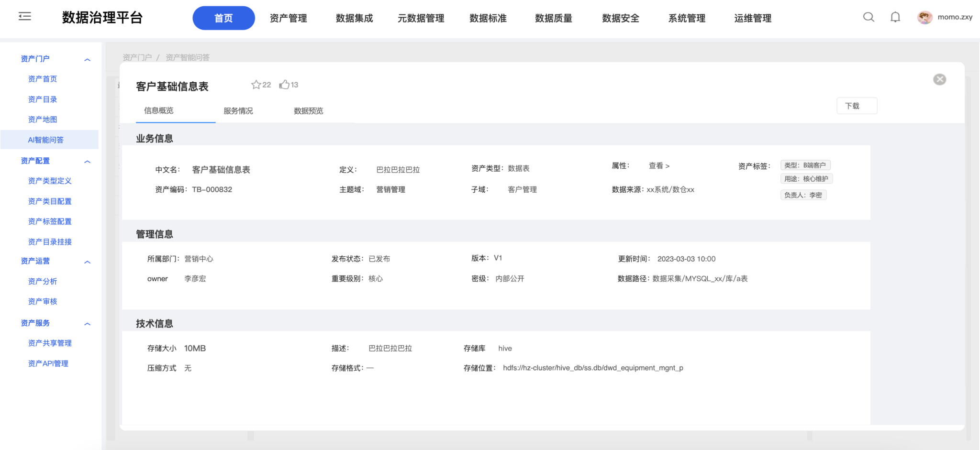Collapse the 资产服务 sidebar section
The width and height of the screenshot is (980, 450).
tap(87, 324)
